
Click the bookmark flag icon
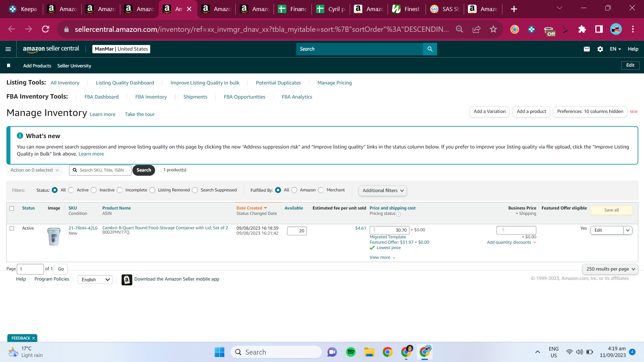point(9,66)
